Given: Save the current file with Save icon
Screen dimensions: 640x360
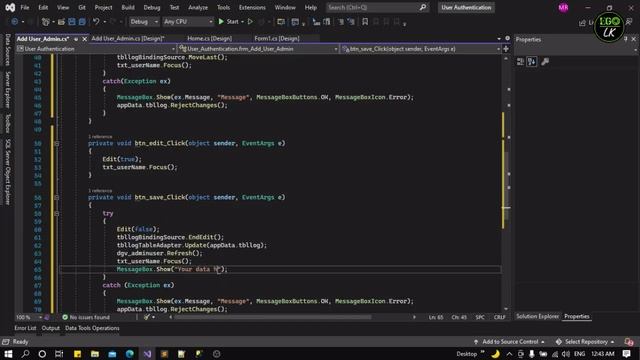Looking at the screenshot, I should [x=72, y=22].
